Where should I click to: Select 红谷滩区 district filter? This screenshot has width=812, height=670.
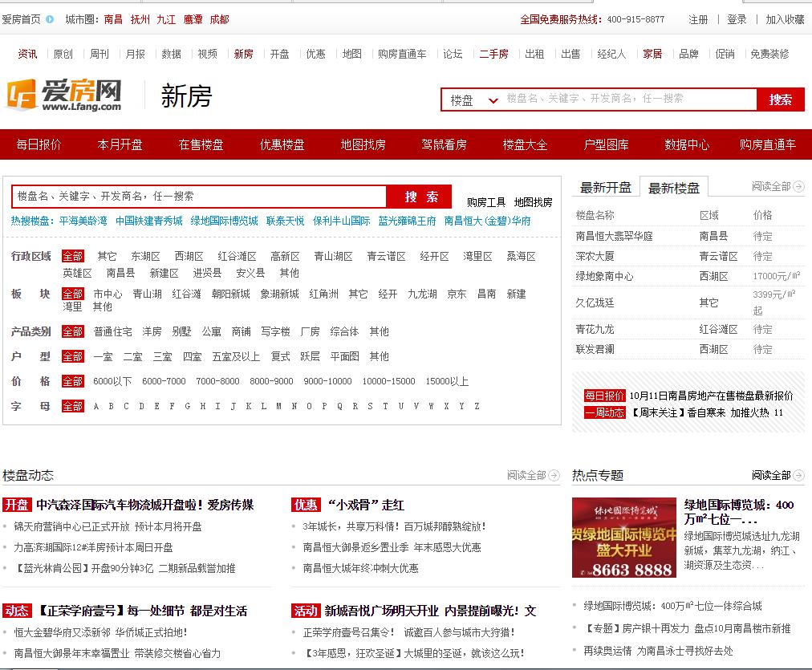click(237, 256)
